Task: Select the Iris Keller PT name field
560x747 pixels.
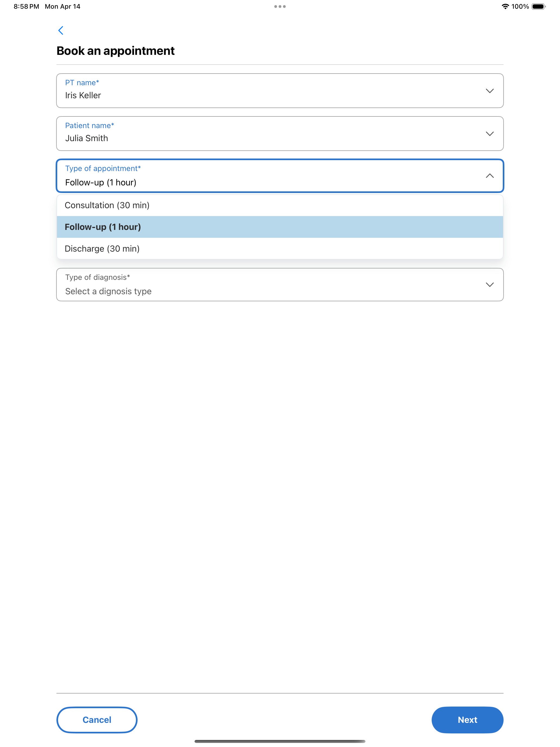Action: click(280, 91)
